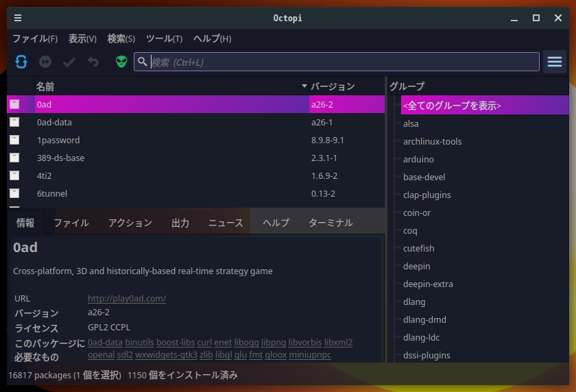Open the http://play0ad.com/ link
Image resolution: width=576 pixels, height=392 pixels.
127,298
